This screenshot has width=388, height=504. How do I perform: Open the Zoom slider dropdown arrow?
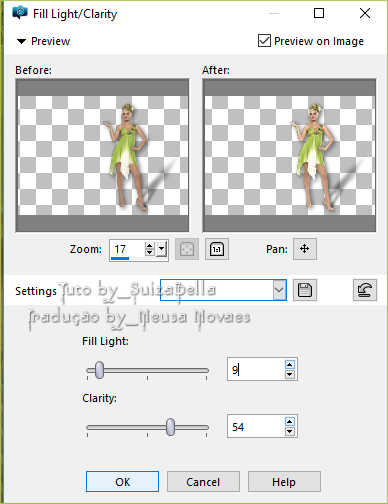point(161,249)
